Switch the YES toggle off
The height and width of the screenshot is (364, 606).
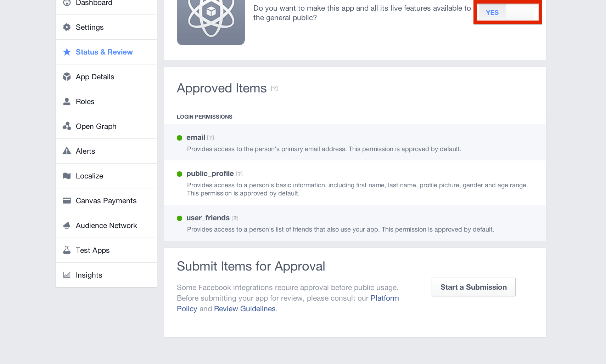pyautogui.click(x=519, y=12)
